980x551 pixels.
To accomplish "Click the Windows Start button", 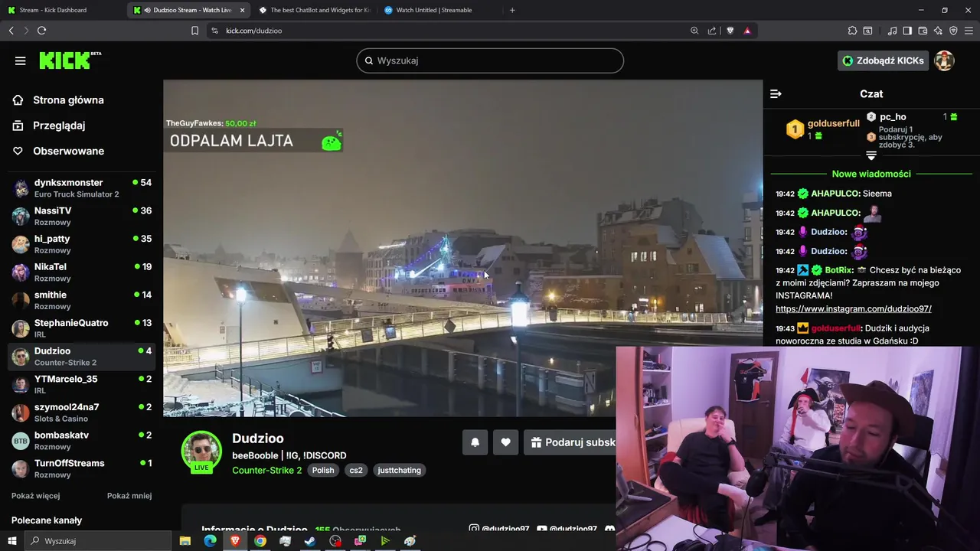I will pos(12,541).
